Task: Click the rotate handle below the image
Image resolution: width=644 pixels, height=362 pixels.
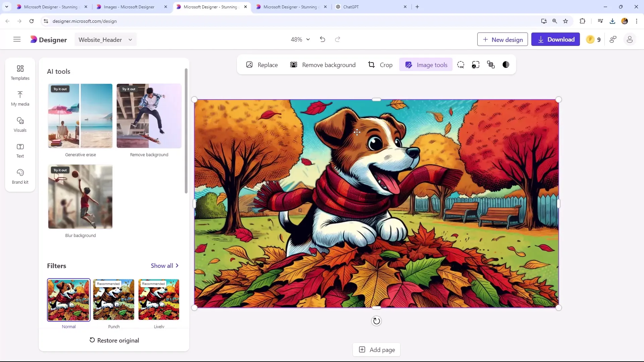Action: click(376, 321)
